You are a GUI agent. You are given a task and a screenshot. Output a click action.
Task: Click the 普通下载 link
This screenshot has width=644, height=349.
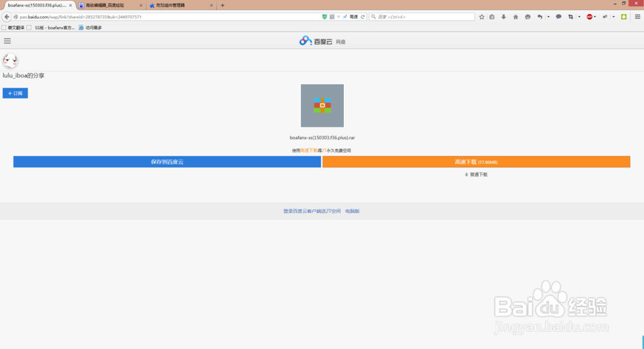pyautogui.click(x=476, y=174)
